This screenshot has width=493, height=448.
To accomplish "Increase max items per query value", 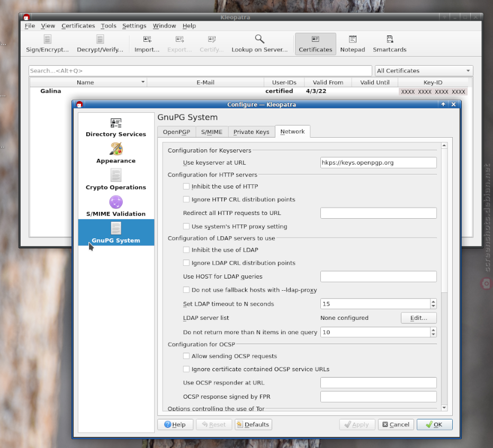I will pos(433,330).
